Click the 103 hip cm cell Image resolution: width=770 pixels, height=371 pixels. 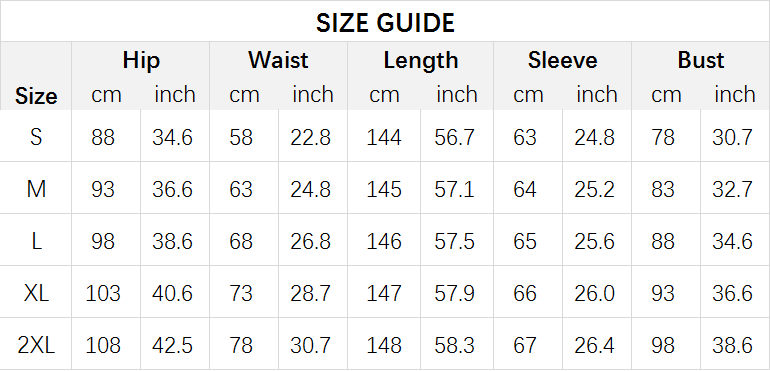[x=103, y=294]
